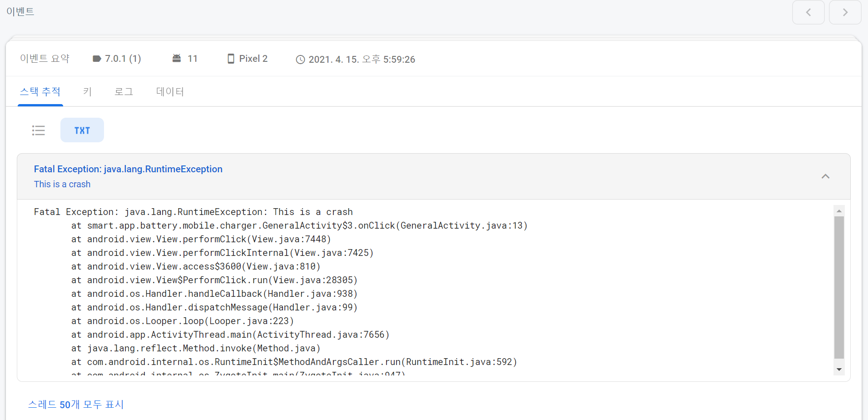This screenshot has height=420, width=868.
Task: Open the 로그 tab
Action: click(124, 92)
